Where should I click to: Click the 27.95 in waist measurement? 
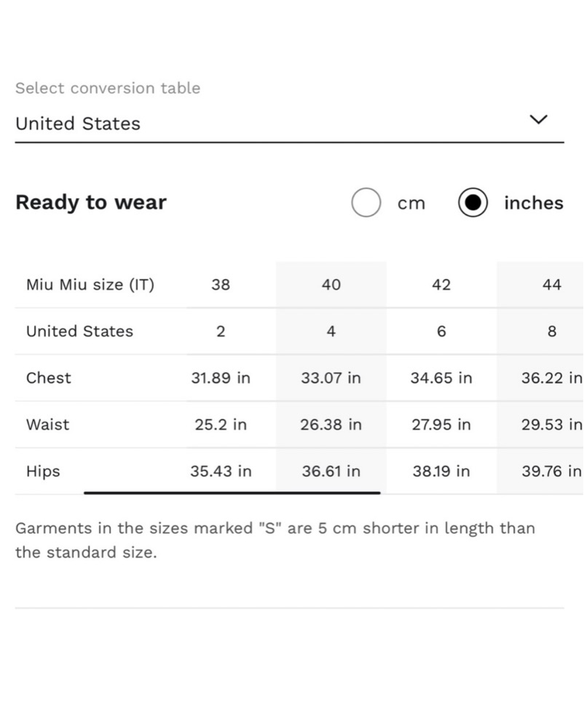coord(441,424)
